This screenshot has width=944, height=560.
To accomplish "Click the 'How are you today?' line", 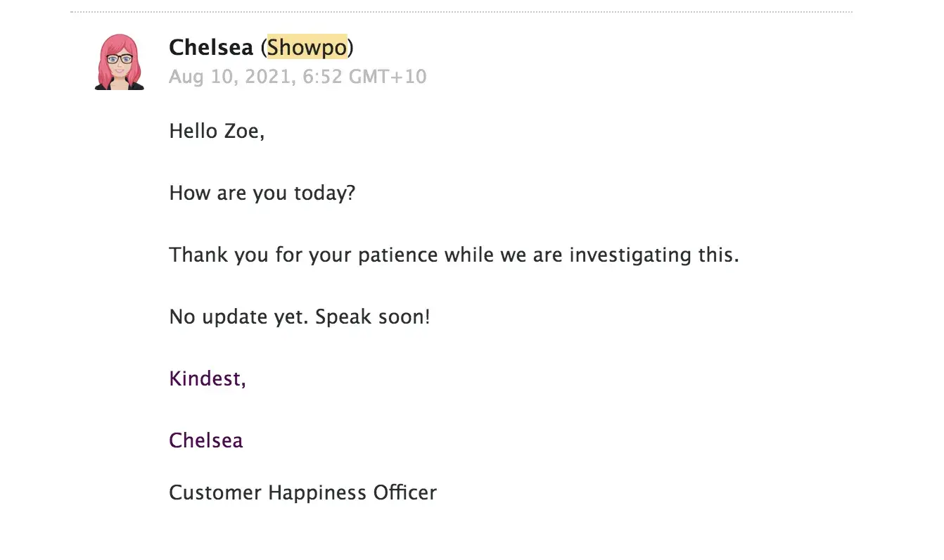I will tap(262, 193).
